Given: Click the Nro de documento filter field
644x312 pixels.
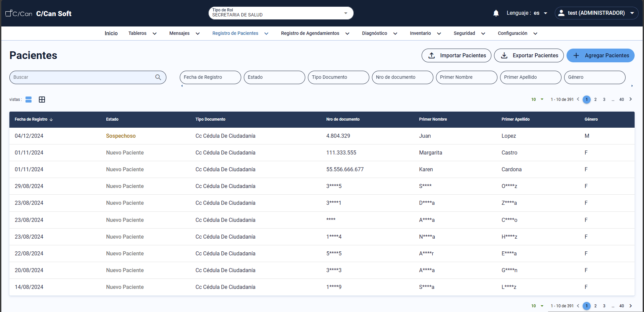Looking at the screenshot, I should pos(402,77).
